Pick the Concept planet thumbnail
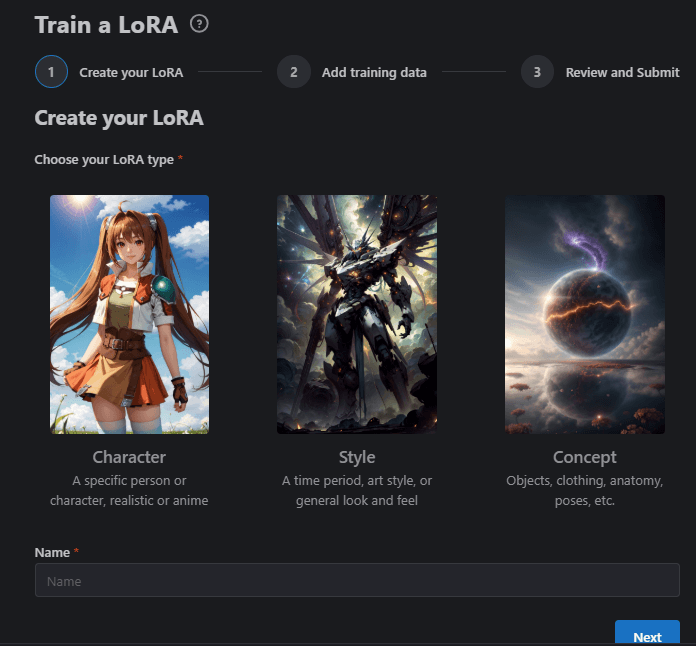 (585, 314)
